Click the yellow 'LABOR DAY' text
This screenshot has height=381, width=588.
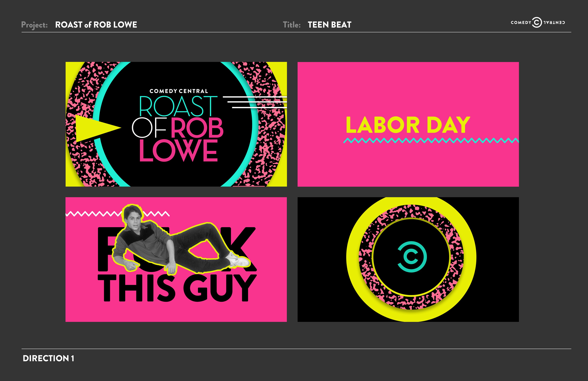pyautogui.click(x=408, y=125)
